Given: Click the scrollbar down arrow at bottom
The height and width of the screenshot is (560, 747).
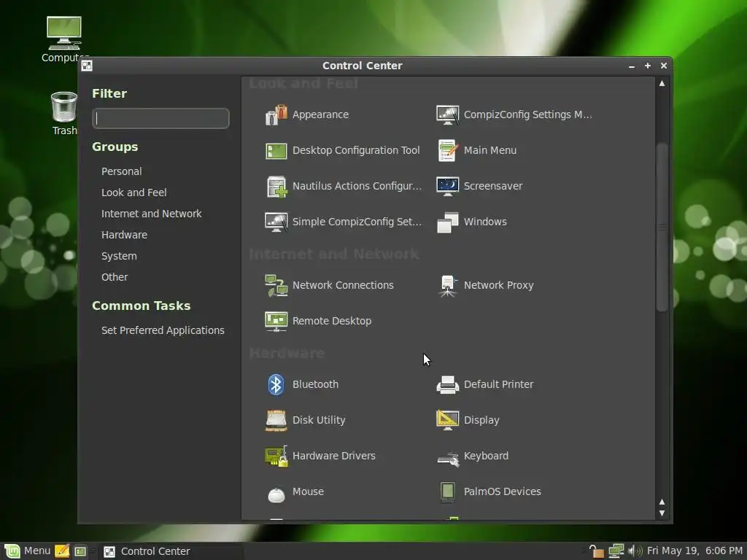Looking at the screenshot, I should coord(662,513).
